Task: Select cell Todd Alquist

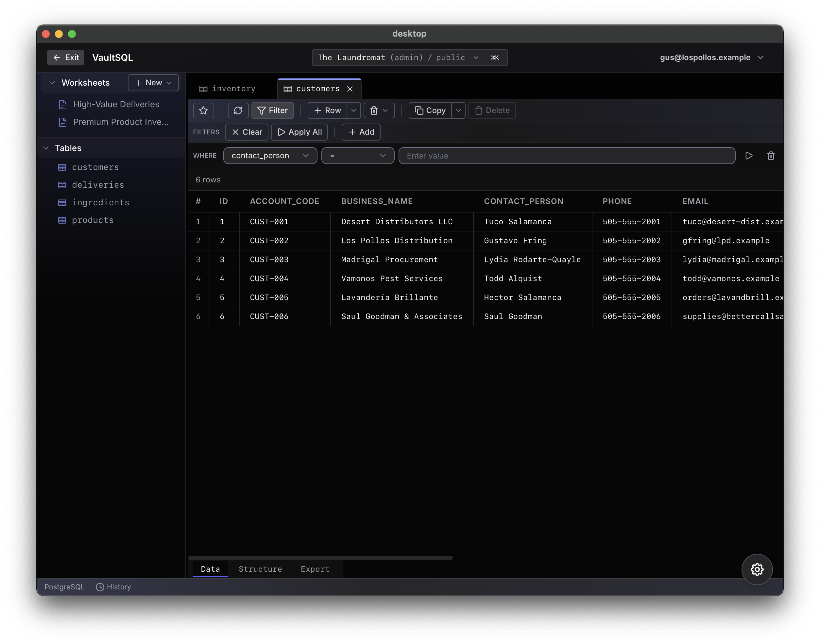Action: click(x=532, y=279)
